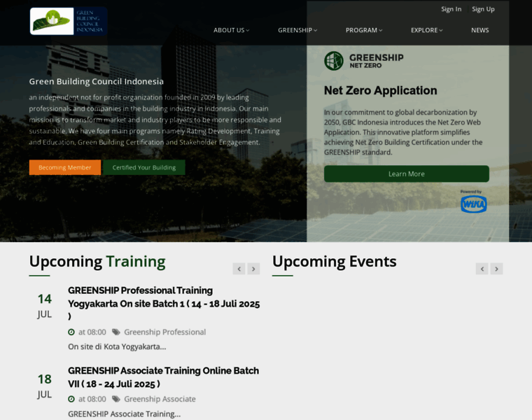Expand the ABOUT US menu
532x420 pixels.
[x=232, y=30]
